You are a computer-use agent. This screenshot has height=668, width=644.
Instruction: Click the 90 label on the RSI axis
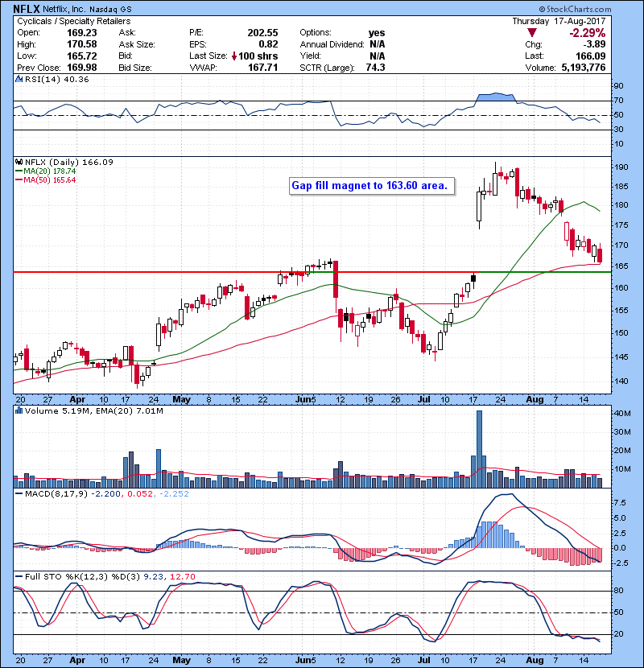(x=619, y=86)
